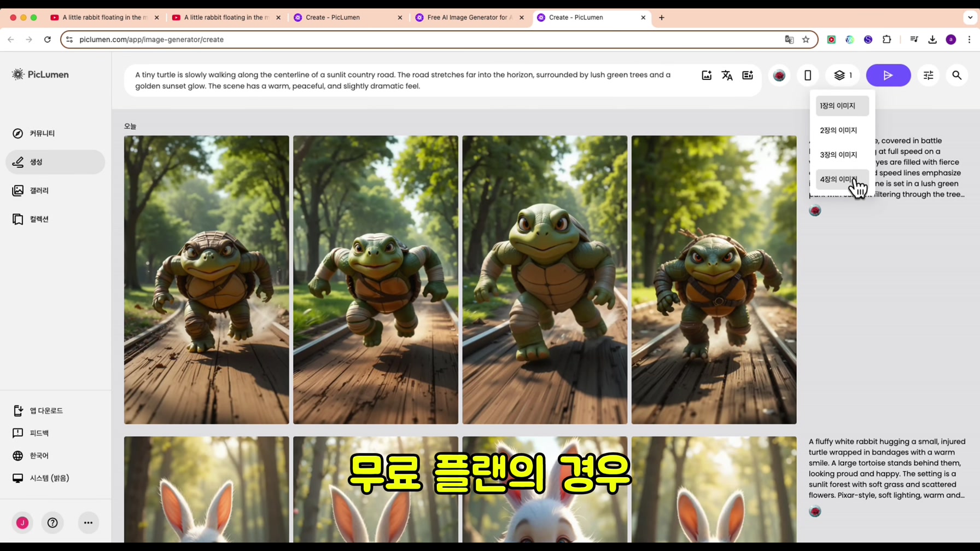980x551 pixels.
Task: Click the Google Translate icon in address bar
Action: (789, 39)
